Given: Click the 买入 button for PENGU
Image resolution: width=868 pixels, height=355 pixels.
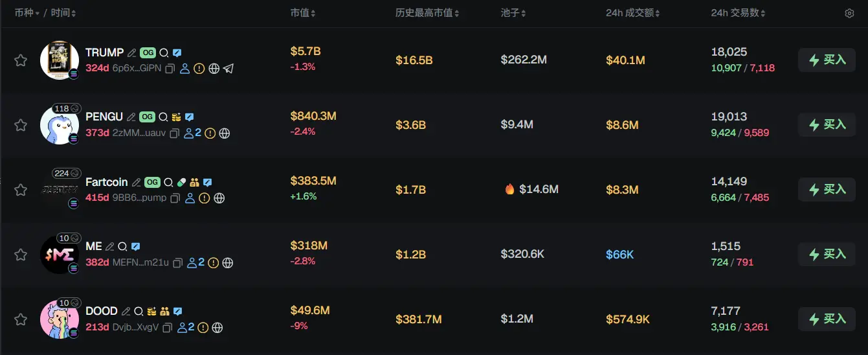Looking at the screenshot, I should point(827,124).
